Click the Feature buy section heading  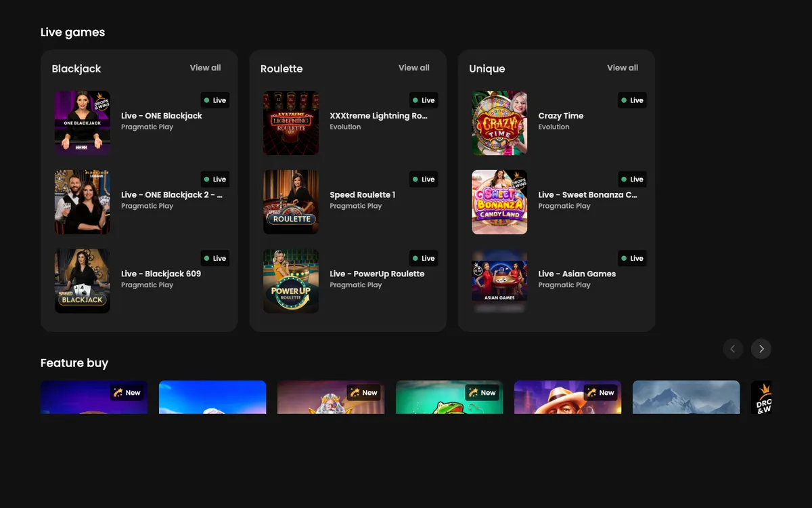[74, 363]
